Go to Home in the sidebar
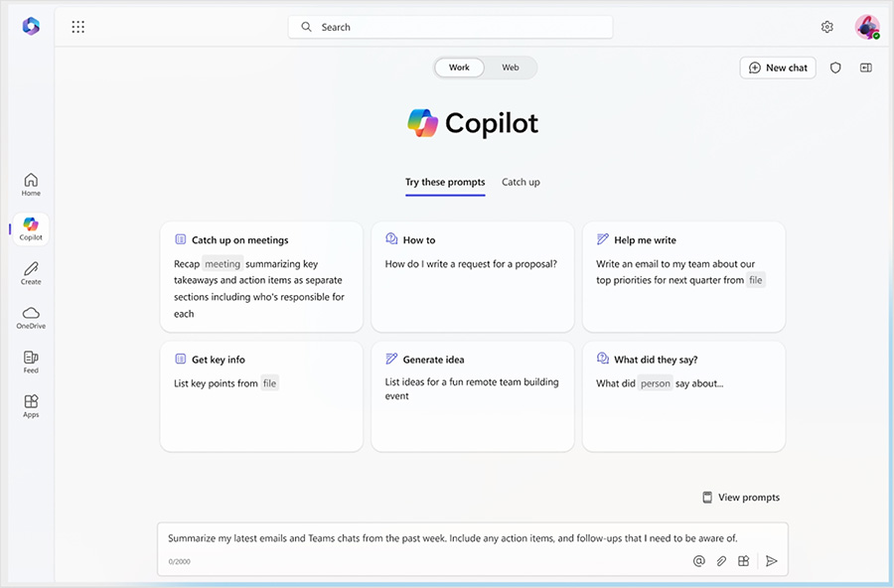 31,184
